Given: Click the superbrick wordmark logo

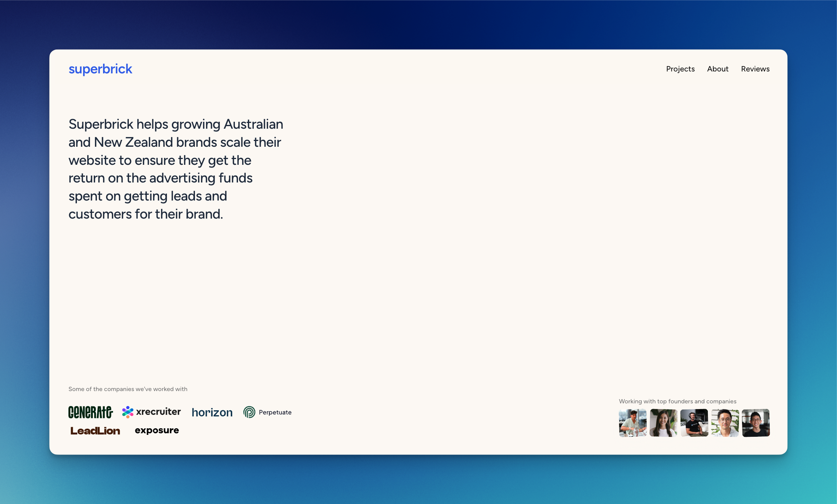Looking at the screenshot, I should 100,69.
